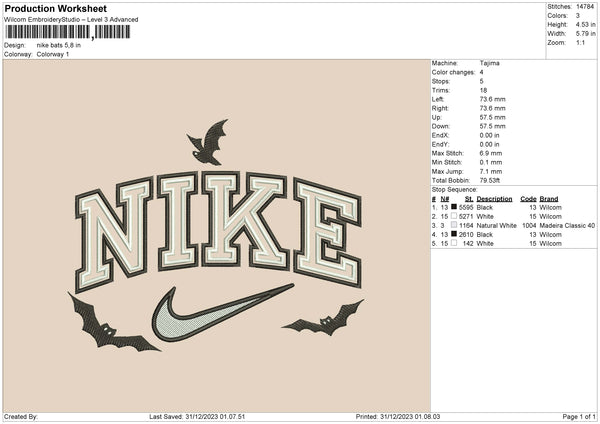The width and height of the screenshot is (600, 424).
Task: Click stitch count 5595 in stop row 1
Action: click(466, 207)
